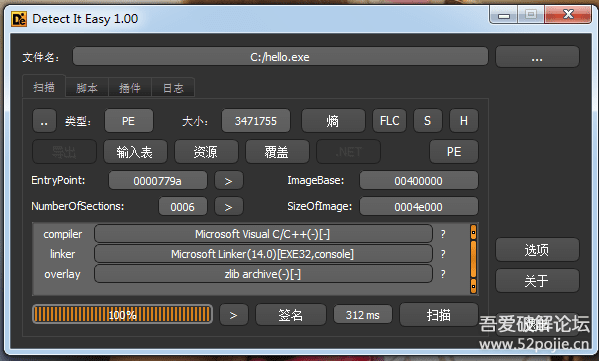Click the FLC button

pos(389,121)
